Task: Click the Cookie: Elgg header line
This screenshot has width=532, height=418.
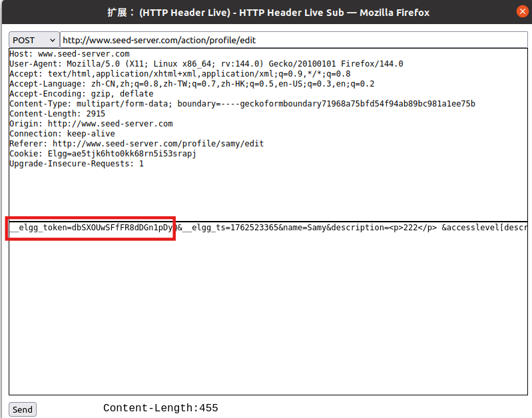Action: 103,154
